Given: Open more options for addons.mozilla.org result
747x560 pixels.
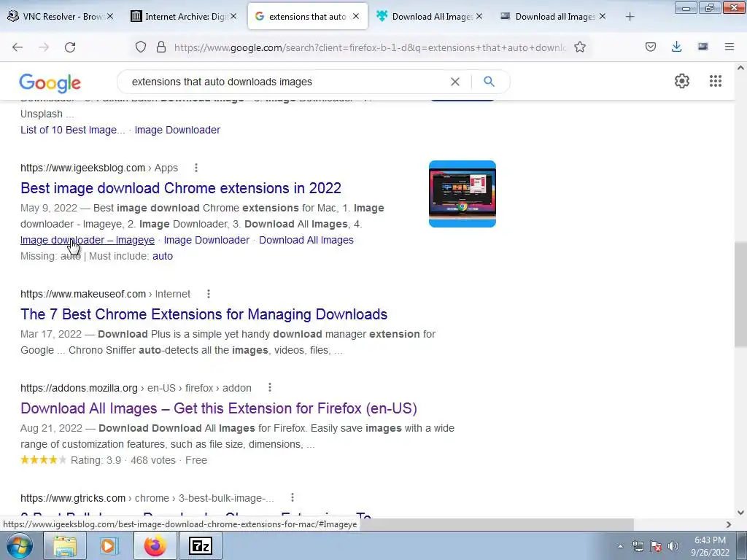Looking at the screenshot, I should click(x=270, y=388).
